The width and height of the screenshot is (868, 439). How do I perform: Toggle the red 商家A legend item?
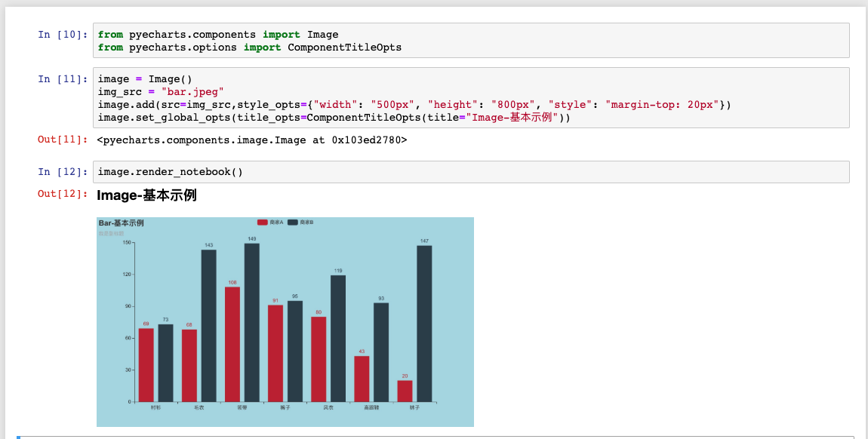pos(275,222)
